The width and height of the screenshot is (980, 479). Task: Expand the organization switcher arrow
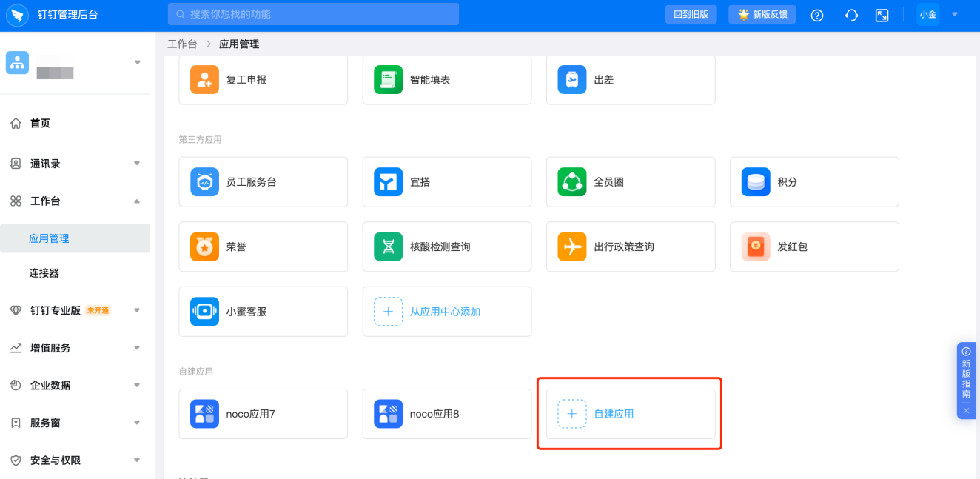coord(137,62)
